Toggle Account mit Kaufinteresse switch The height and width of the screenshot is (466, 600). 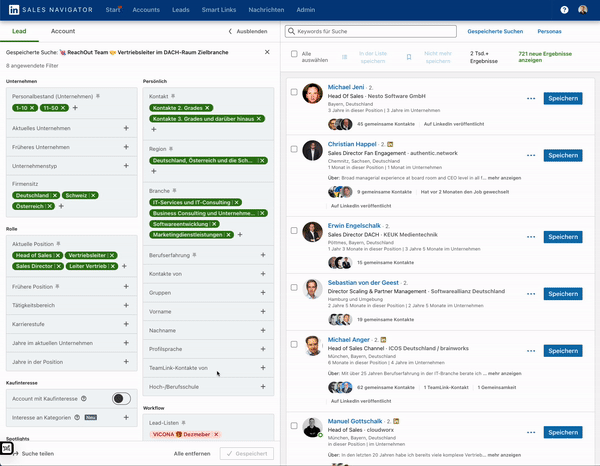[121, 399]
